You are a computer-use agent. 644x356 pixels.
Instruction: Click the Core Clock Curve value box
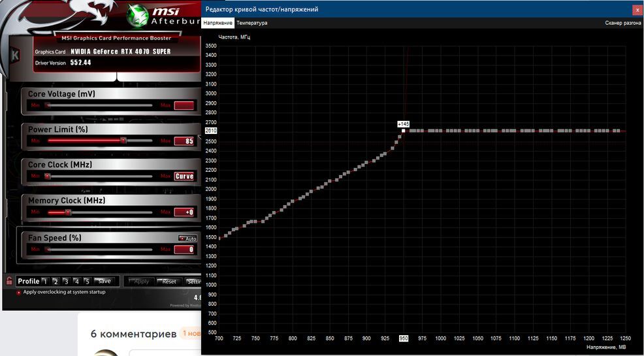pos(184,176)
